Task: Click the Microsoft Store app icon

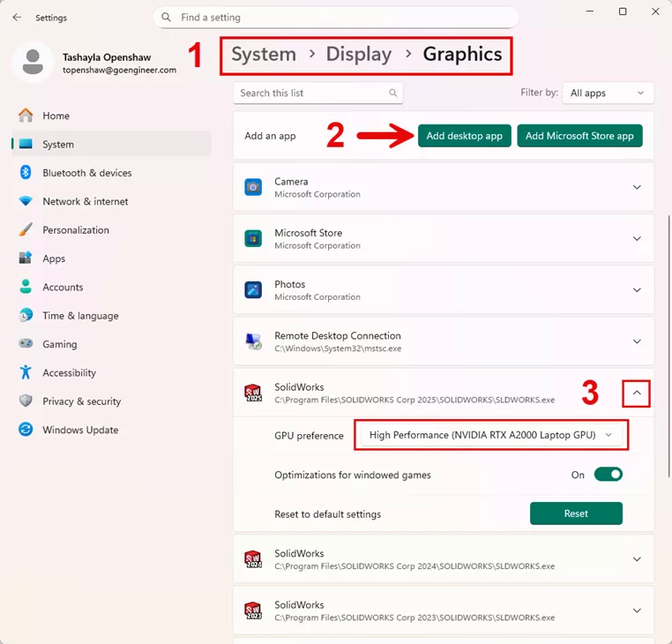Action: click(x=253, y=239)
